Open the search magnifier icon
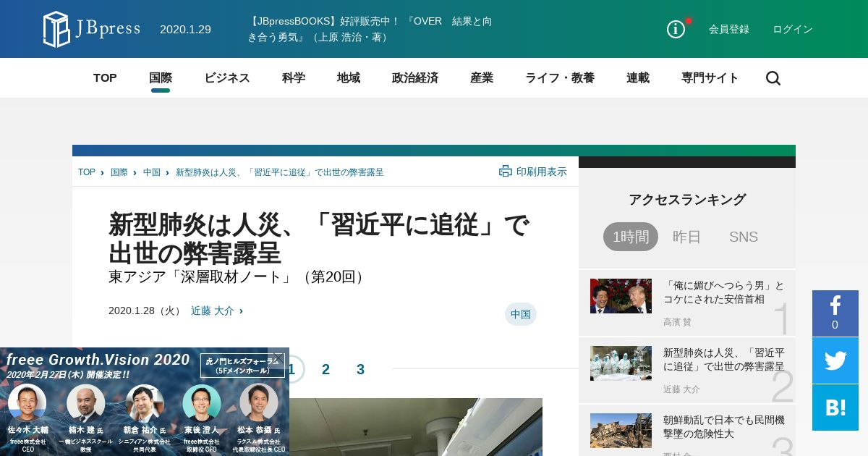Viewport: 868px width, 456px height. (773, 78)
